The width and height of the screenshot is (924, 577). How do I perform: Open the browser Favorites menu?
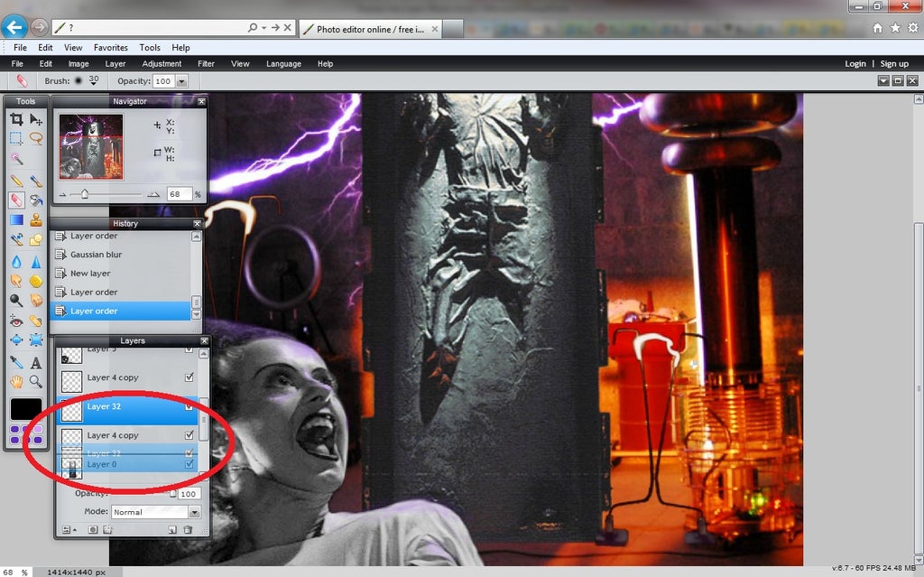(111, 48)
